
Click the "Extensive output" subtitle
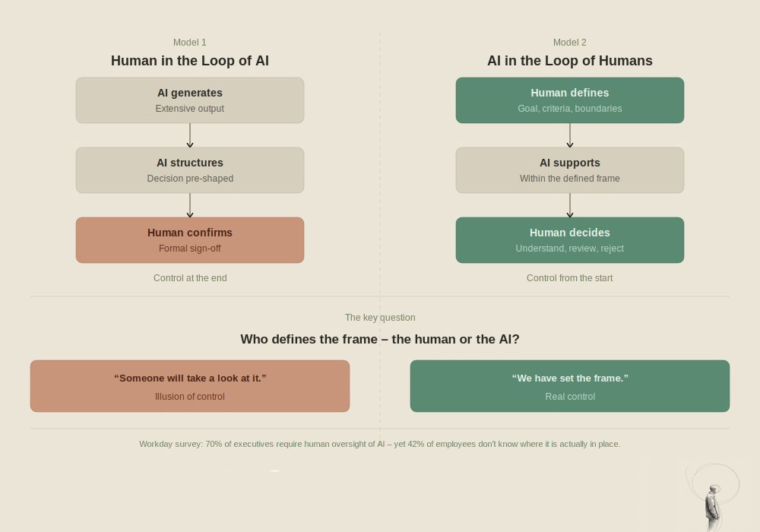click(190, 109)
